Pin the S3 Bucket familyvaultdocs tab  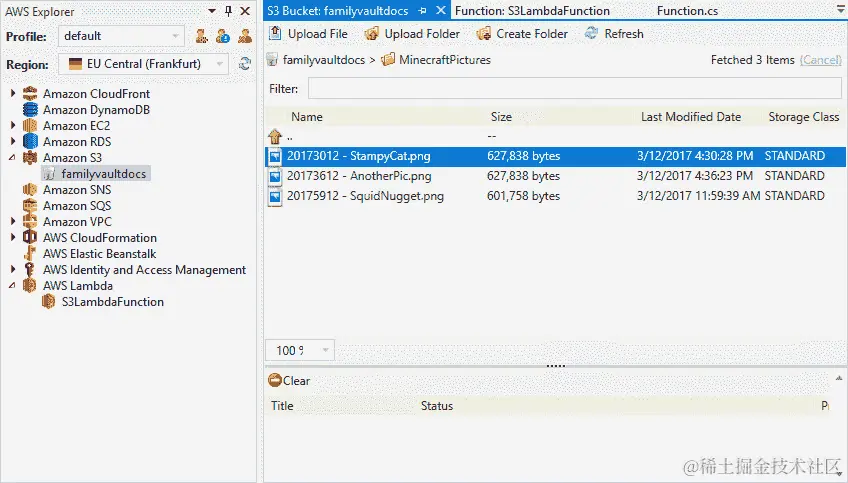[423, 10]
